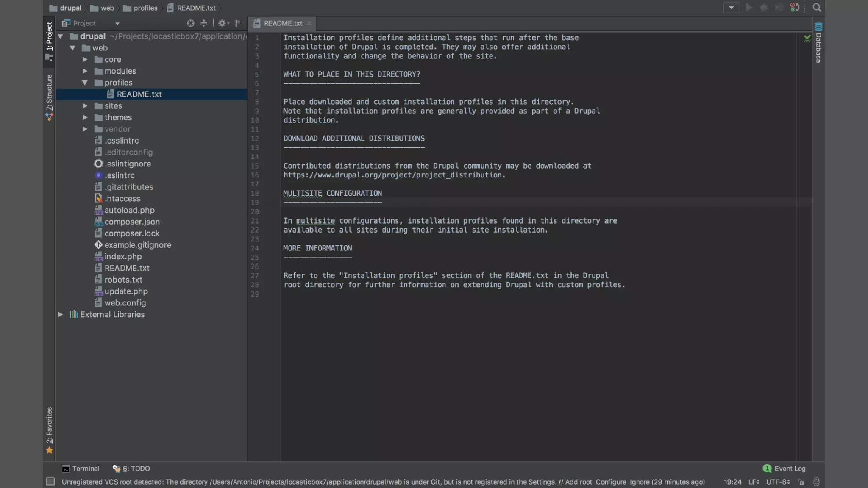Toggle the read-only lock icon in status bar
The height and width of the screenshot is (488, 868).
[x=801, y=482]
